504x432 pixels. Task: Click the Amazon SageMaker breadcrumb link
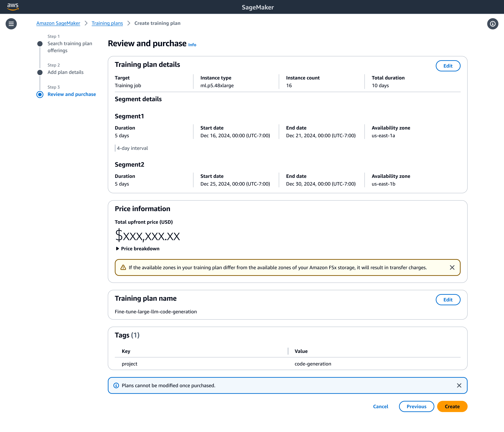(x=58, y=23)
